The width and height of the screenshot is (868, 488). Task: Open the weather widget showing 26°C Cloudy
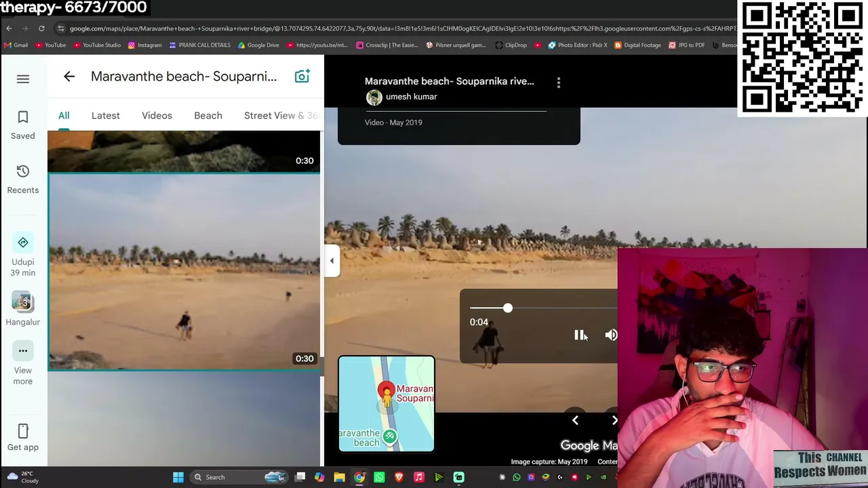(22, 477)
